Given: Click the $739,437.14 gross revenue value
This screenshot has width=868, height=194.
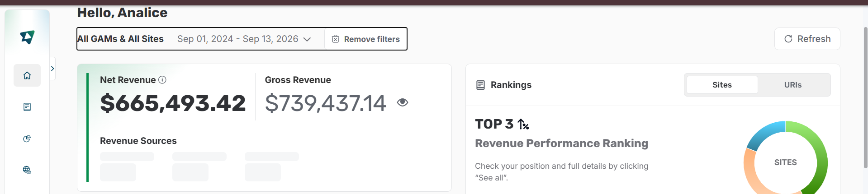Looking at the screenshot, I should [x=326, y=103].
